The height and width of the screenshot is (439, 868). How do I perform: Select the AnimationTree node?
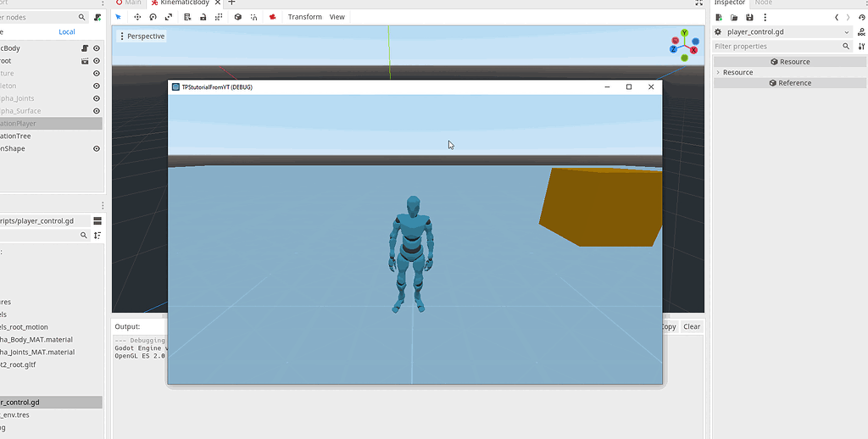51,136
